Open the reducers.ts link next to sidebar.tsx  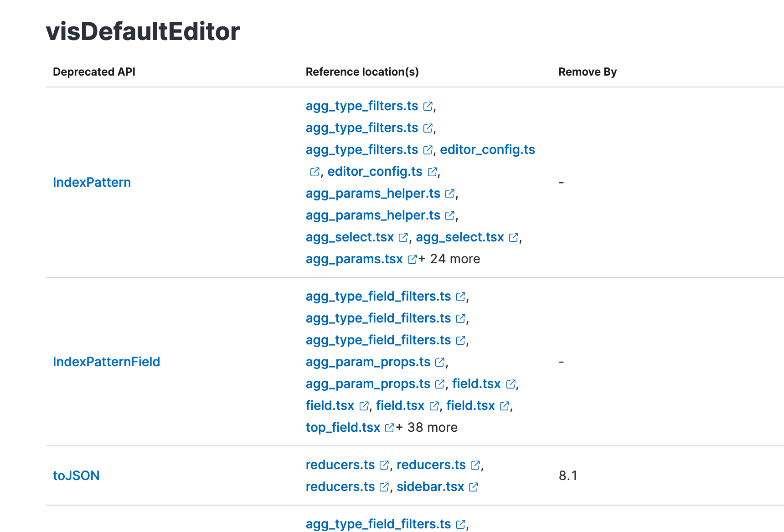(x=340, y=487)
